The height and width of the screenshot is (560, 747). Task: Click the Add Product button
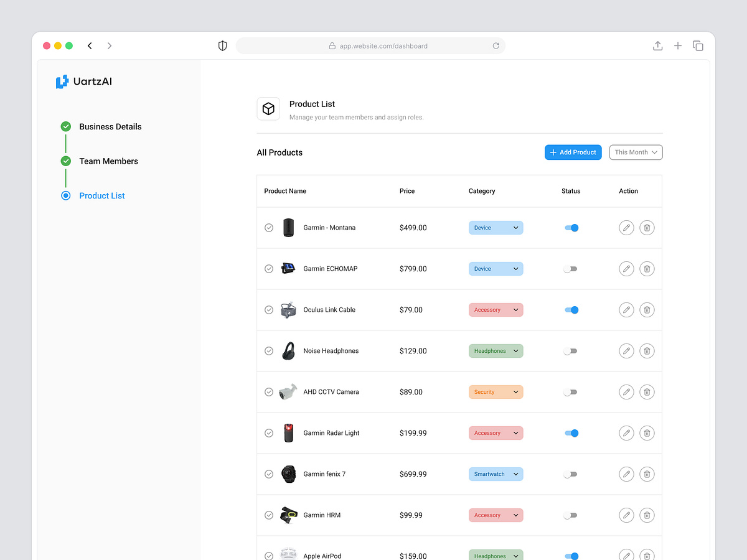(573, 152)
